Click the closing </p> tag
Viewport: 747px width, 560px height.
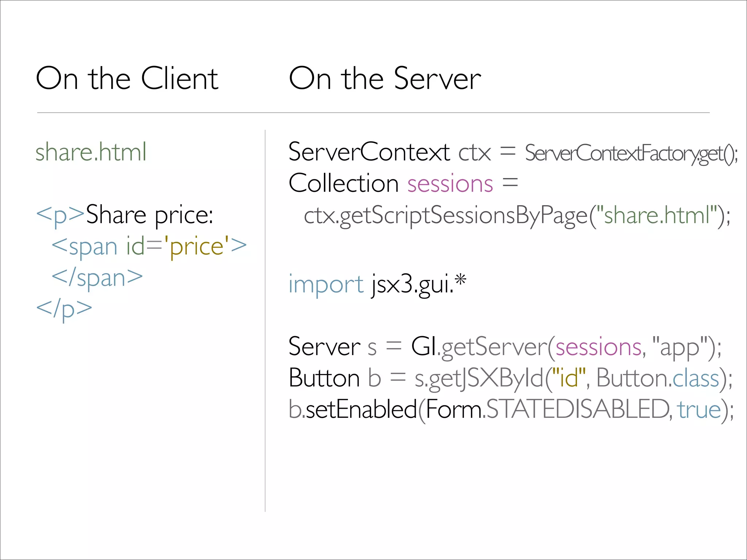point(64,309)
